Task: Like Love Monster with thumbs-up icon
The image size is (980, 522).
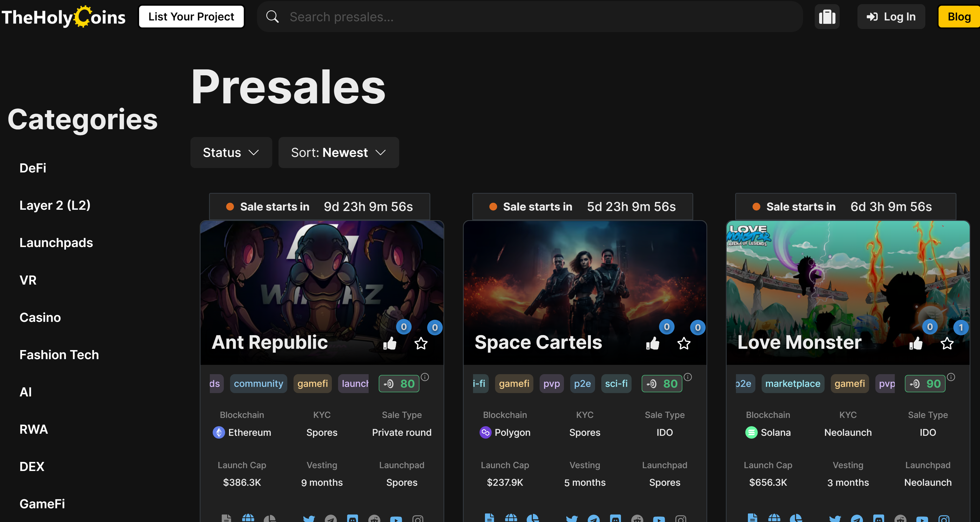Action: tap(916, 343)
